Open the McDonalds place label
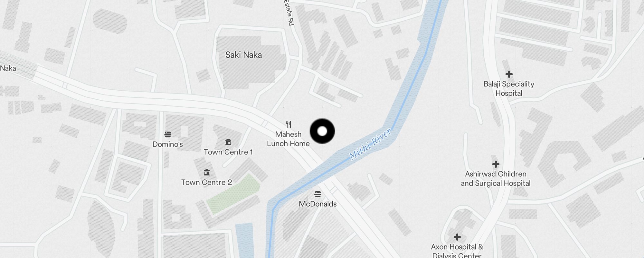The width and height of the screenshot is (644, 258). click(318, 204)
